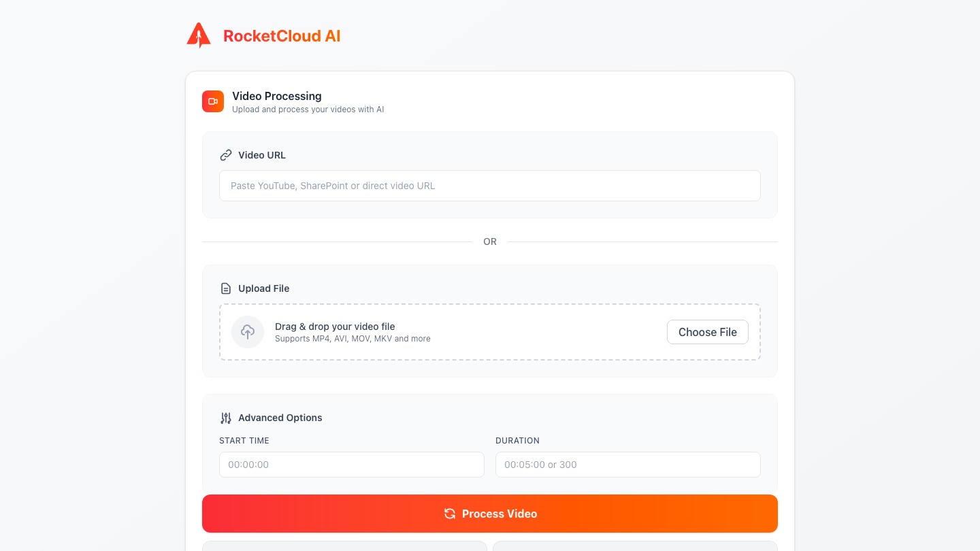Click the bottom-right gray results card
Screen dimensions: 980x551
tap(635, 546)
